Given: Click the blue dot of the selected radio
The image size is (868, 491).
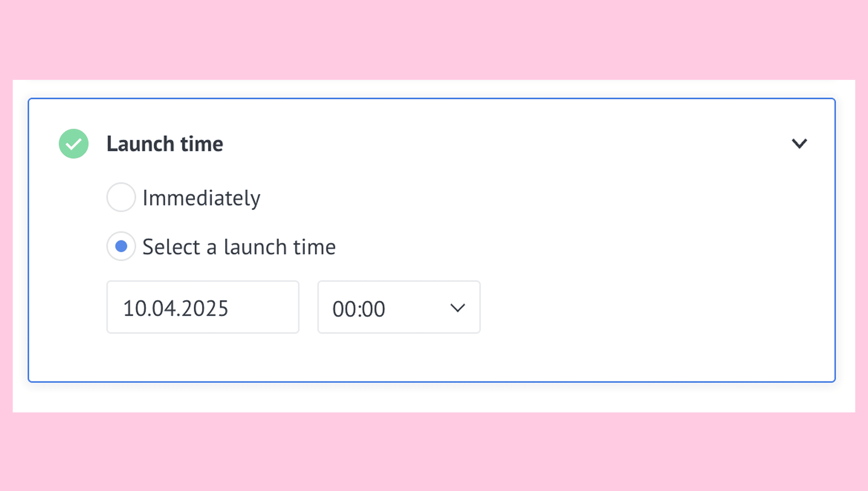Looking at the screenshot, I should 121,246.
